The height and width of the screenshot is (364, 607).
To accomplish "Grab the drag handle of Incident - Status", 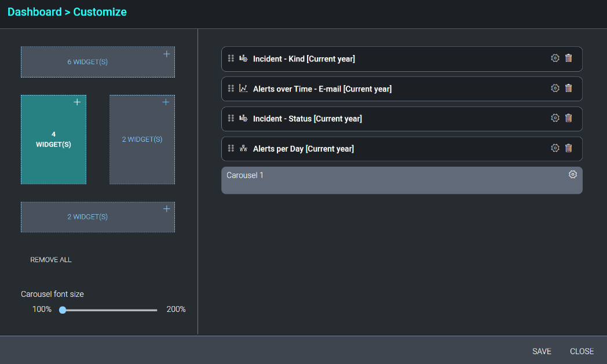I will [x=231, y=118].
